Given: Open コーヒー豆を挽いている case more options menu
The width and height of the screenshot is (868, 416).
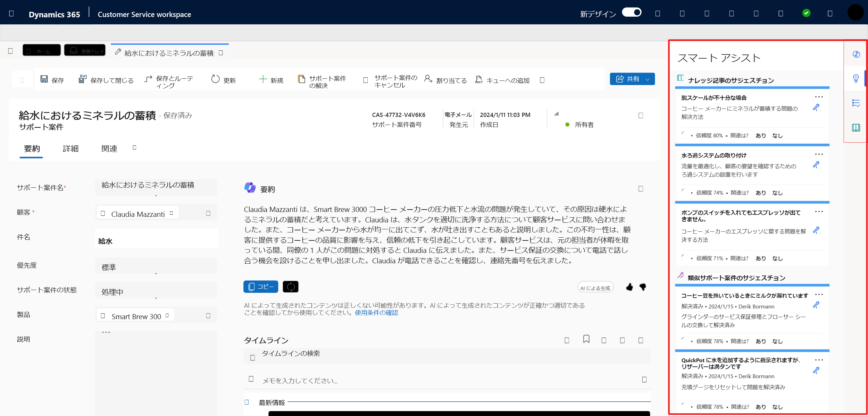Looking at the screenshot, I should click(x=819, y=295).
